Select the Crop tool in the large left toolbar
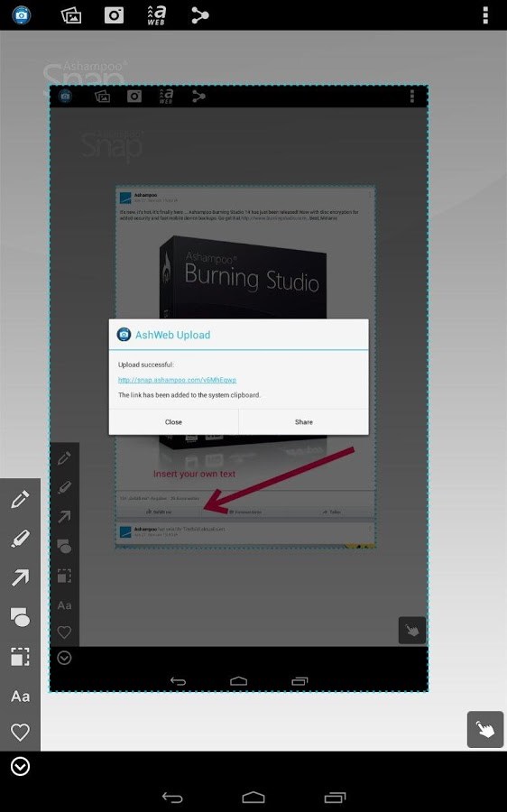The width and height of the screenshot is (507, 812). (x=20, y=656)
